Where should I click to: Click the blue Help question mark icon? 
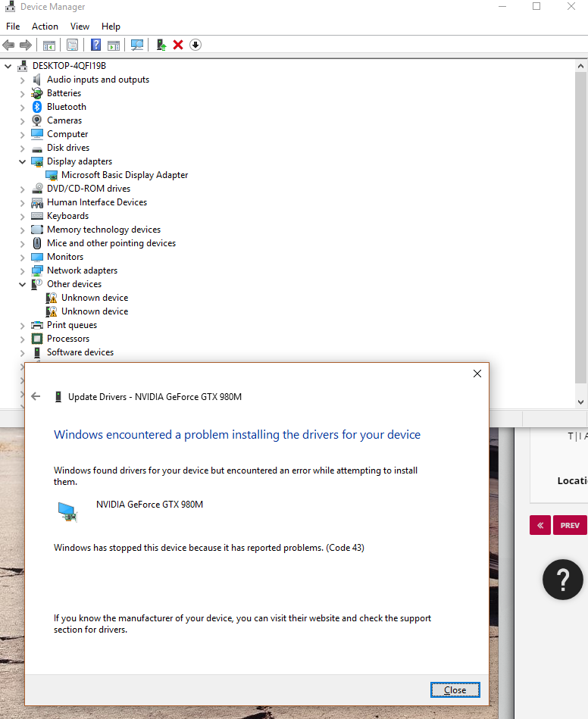pos(95,45)
